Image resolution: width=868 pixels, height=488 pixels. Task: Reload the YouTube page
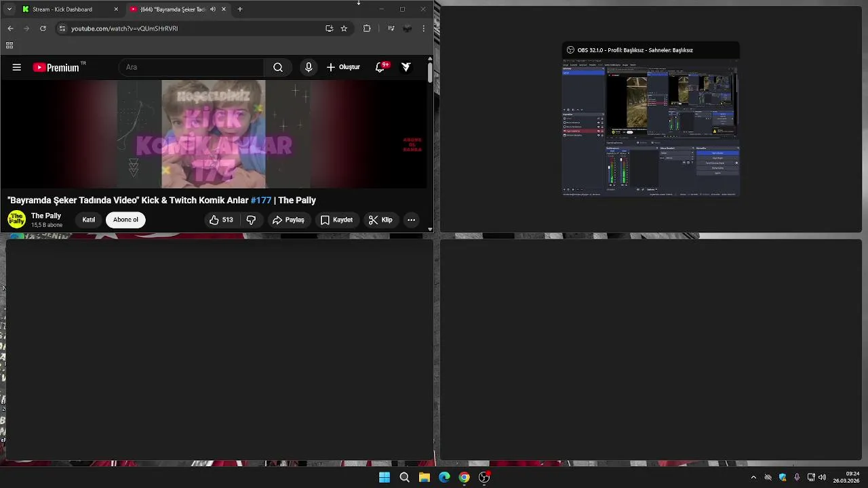(x=43, y=28)
